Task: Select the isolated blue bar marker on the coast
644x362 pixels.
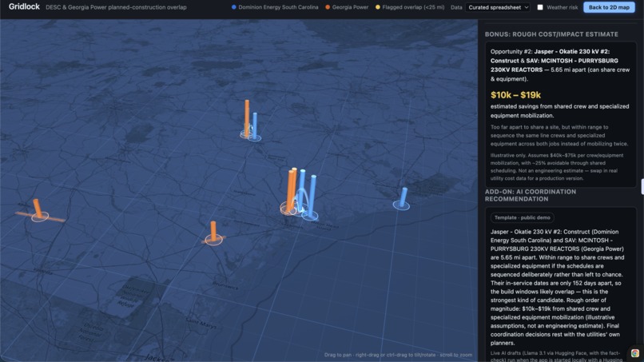Action: pyautogui.click(x=403, y=197)
